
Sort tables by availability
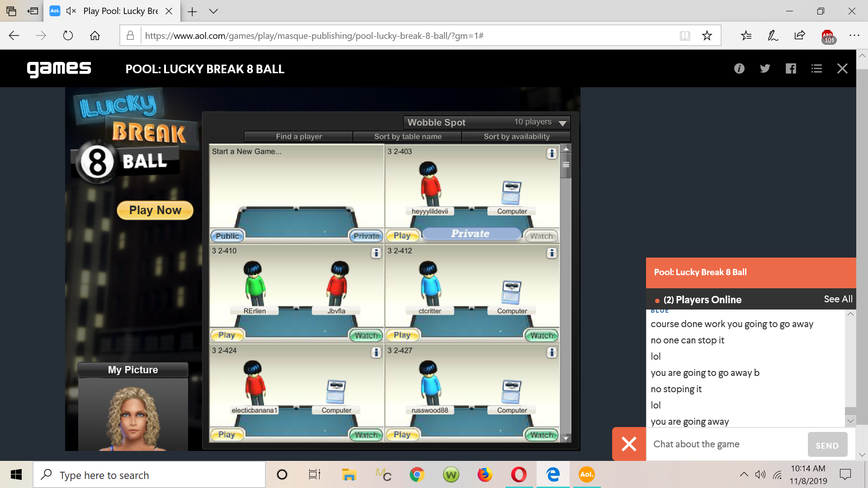point(516,136)
